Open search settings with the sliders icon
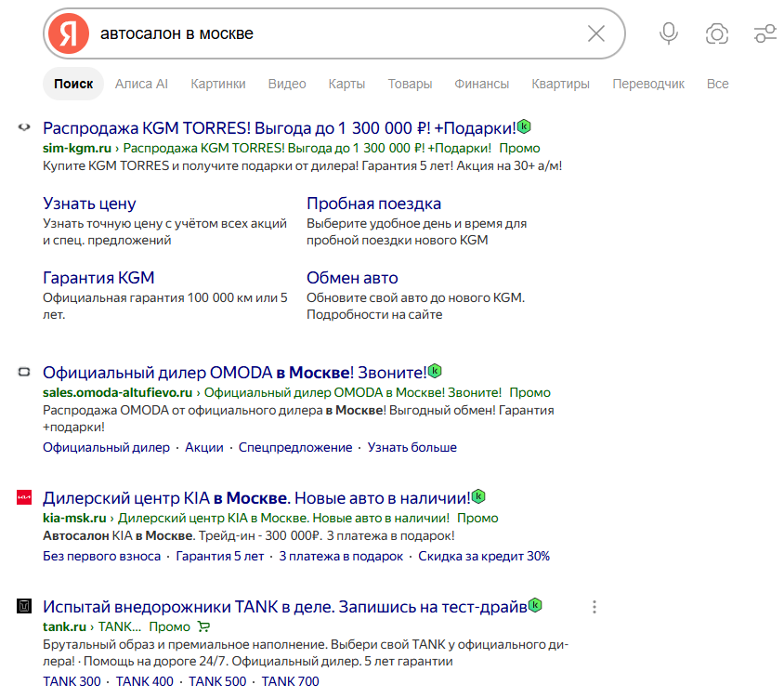The width and height of the screenshot is (784, 698). tap(765, 33)
